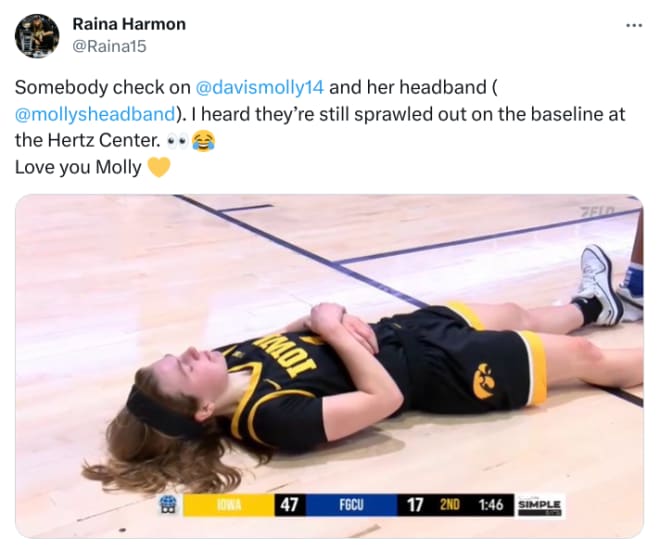Viewport: 660px width, 550px height.
Task: Click the 2ND period indicator
Action: coord(450,505)
